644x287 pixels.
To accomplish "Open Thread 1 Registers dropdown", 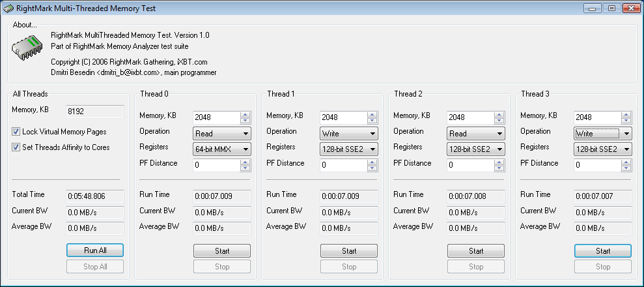I will pyautogui.click(x=348, y=149).
